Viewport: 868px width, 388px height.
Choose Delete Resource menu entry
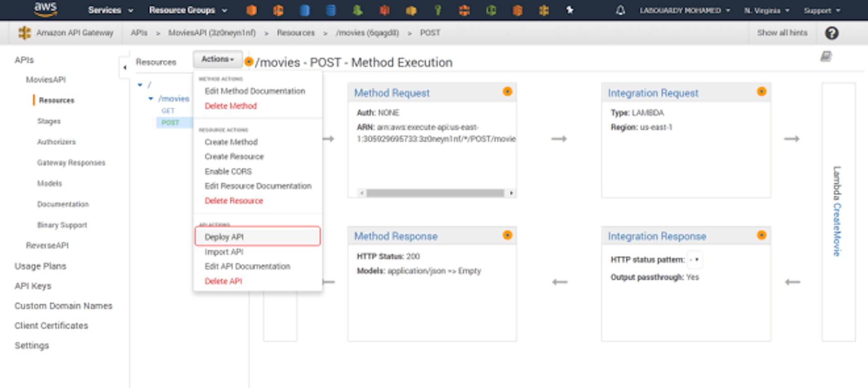pos(234,200)
